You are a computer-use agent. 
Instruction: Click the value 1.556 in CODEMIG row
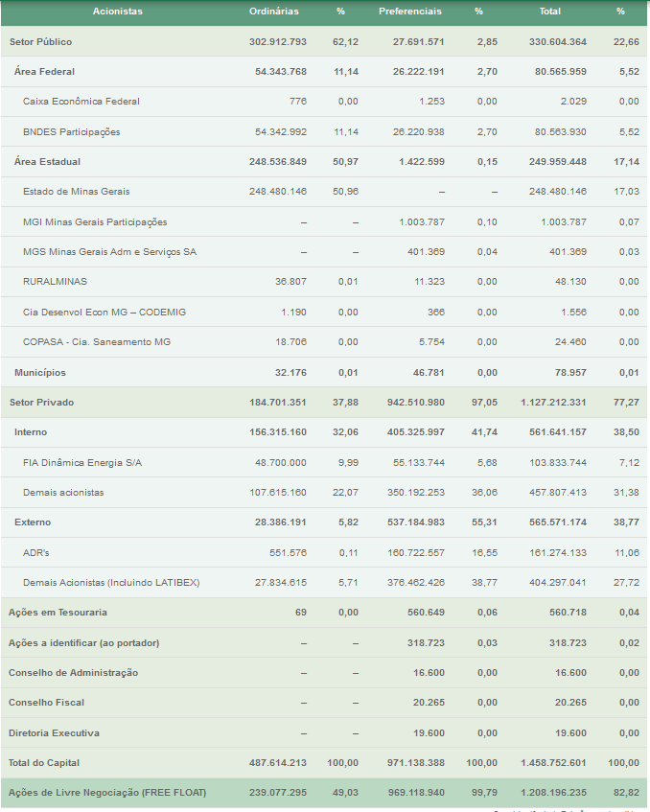click(574, 313)
